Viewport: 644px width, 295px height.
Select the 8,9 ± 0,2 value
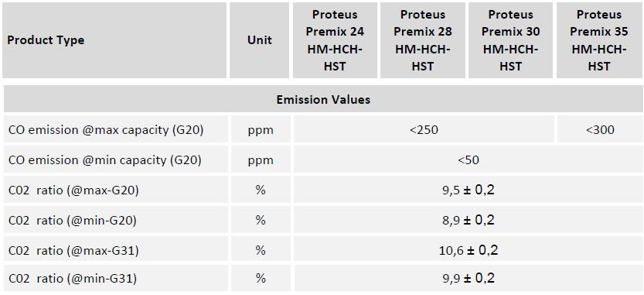tap(469, 220)
